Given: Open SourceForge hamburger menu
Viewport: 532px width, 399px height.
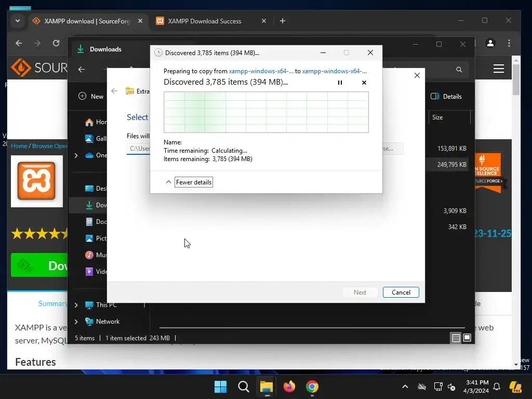Looking at the screenshot, I should (x=498, y=69).
